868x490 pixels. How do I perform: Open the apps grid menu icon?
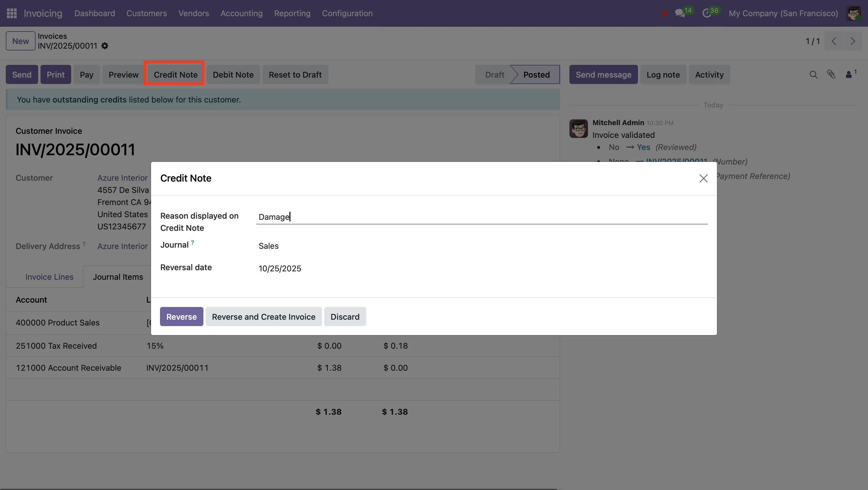click(12, 13)
